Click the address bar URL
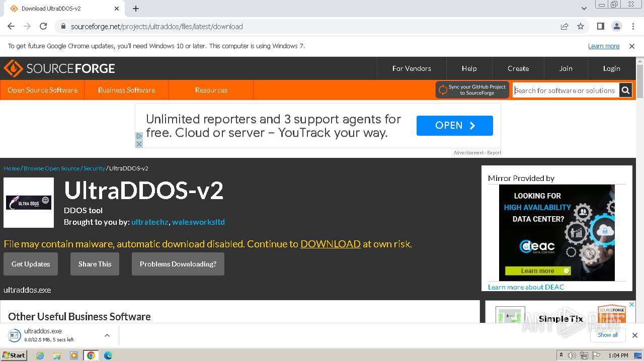 pyautogui.click(x=157, y=26)
